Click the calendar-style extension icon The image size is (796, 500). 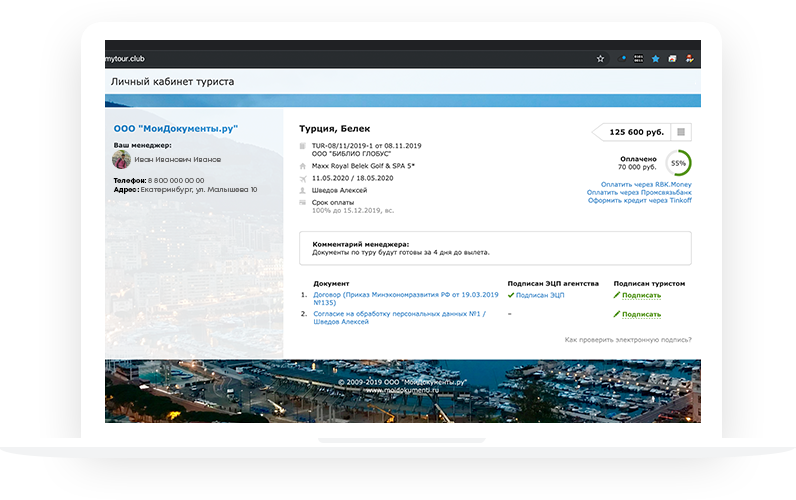672,59
